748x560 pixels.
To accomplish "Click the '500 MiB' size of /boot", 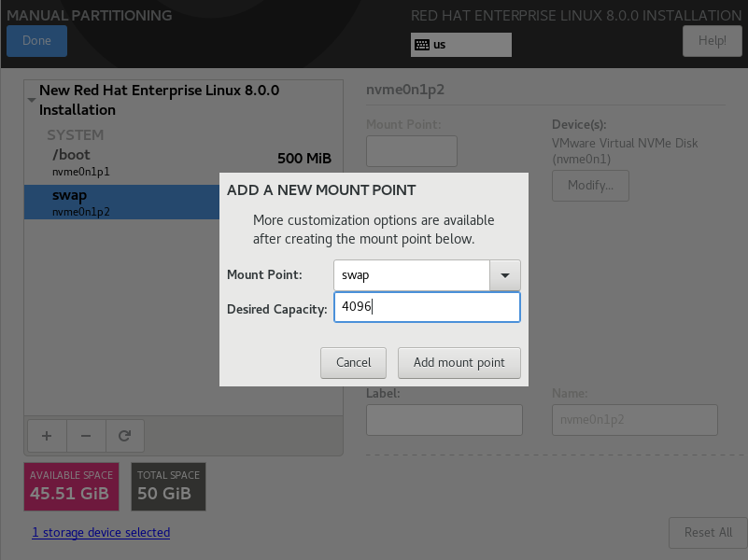I will [304, 159].
